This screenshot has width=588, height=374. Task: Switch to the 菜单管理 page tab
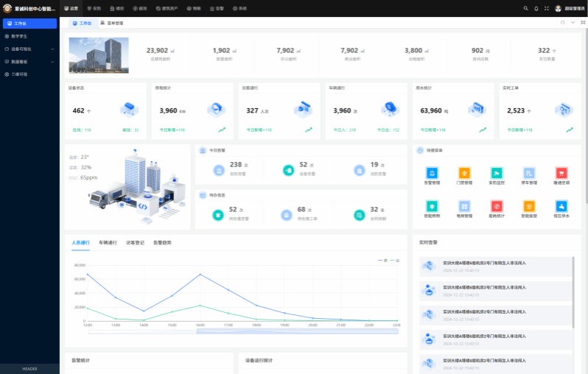pyautogui.click(x=112, y=23)
